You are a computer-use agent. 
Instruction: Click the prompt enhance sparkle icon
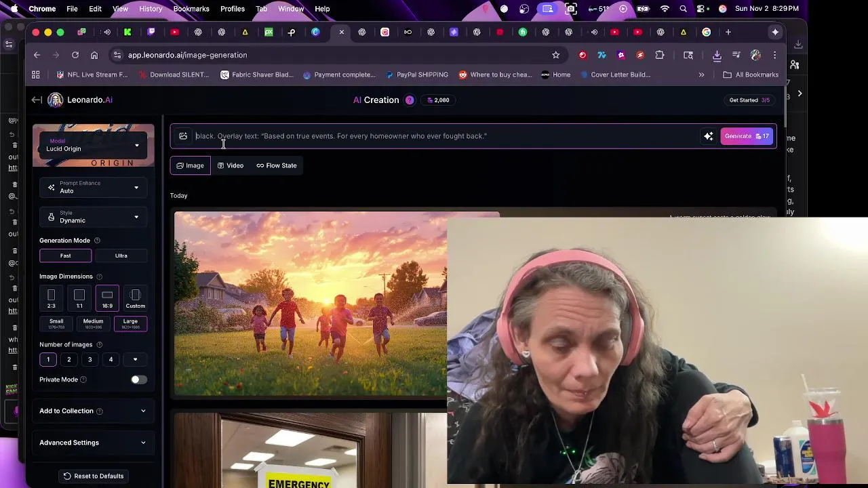708,136
